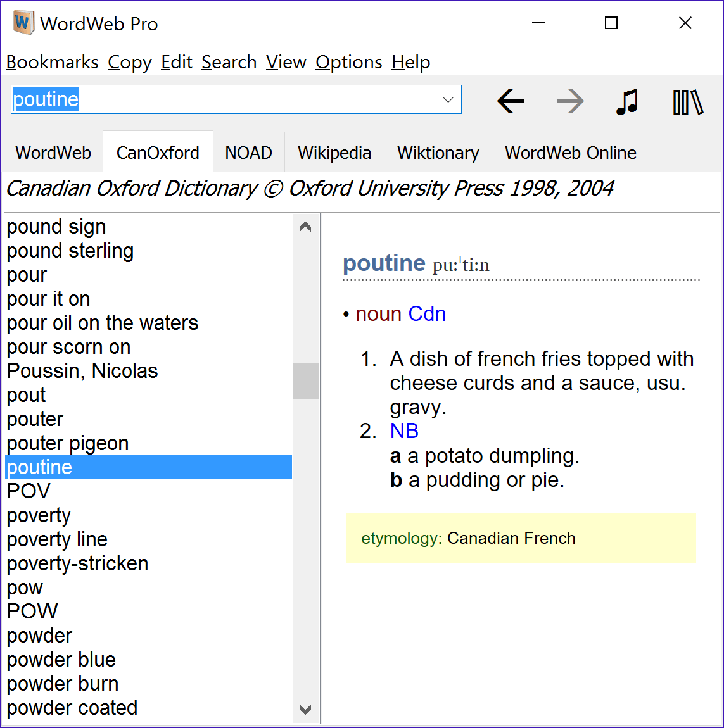Screen dimensions: 724x728
Task: Click the forward arrow navigation icon
Action: [x=570, y=101]
